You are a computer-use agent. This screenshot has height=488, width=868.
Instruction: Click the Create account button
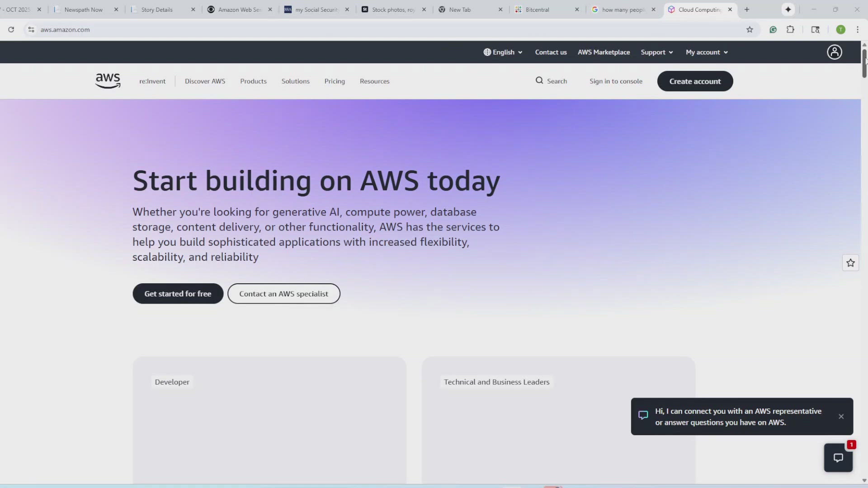(695, 81)
